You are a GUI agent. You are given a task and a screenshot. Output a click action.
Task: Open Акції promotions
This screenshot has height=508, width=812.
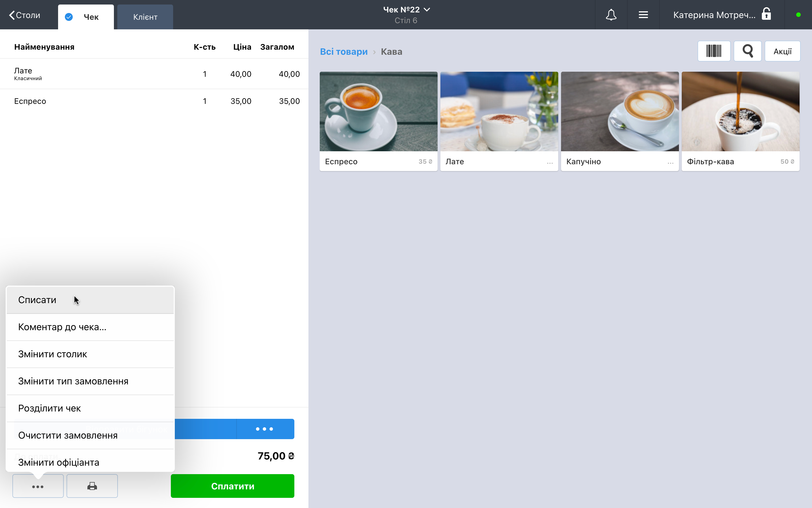point(782,51)
